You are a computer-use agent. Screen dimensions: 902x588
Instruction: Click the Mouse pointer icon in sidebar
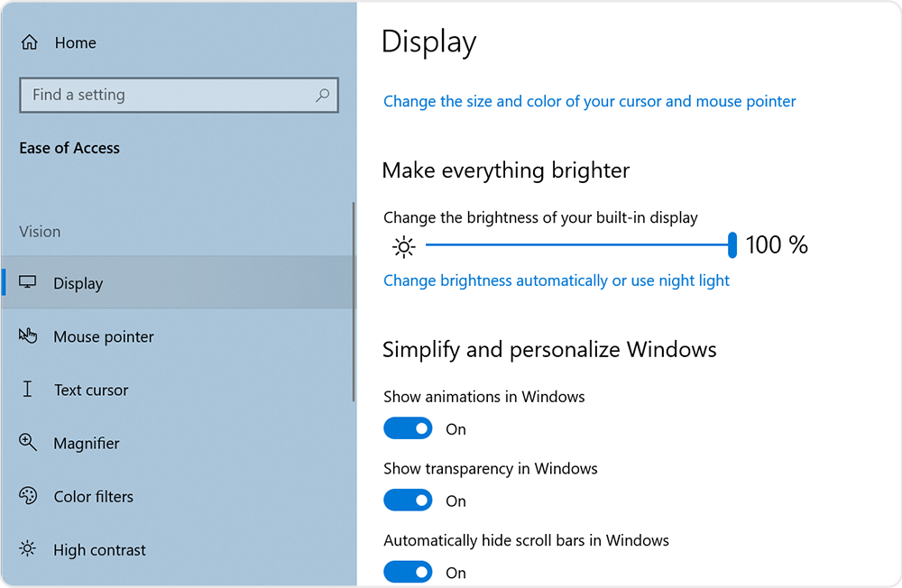click(29, 335)
